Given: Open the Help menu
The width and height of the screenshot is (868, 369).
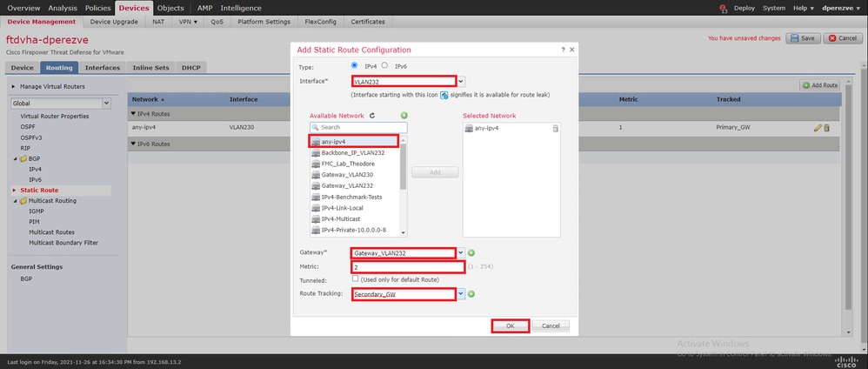Looking at the screenshot, I should pos(804,9).
